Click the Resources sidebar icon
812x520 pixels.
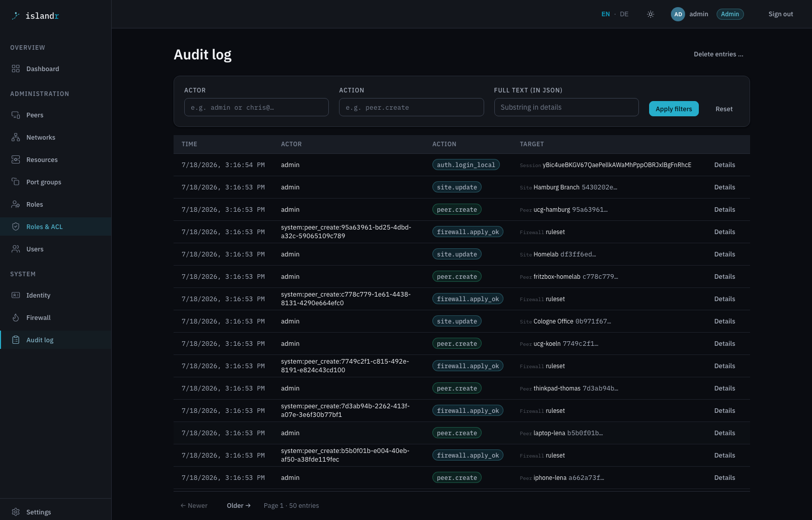(x=16, y=159)
